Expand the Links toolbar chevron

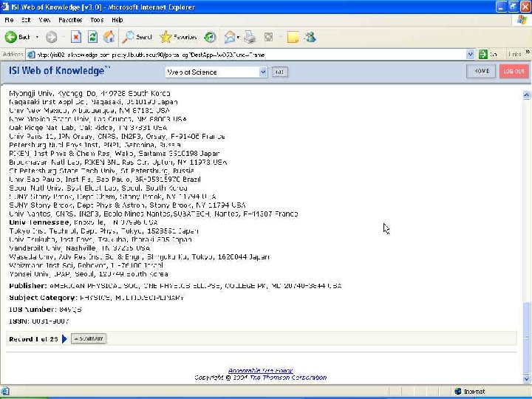pyautogui.click(x=528, y=52)
